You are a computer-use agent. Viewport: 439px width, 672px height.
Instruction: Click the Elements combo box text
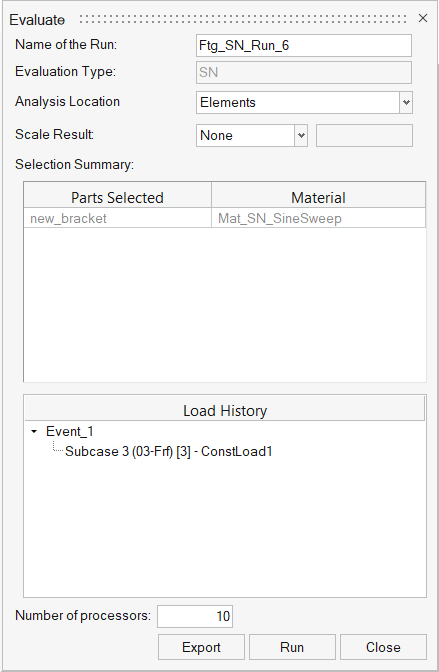[x=228, y=102]
